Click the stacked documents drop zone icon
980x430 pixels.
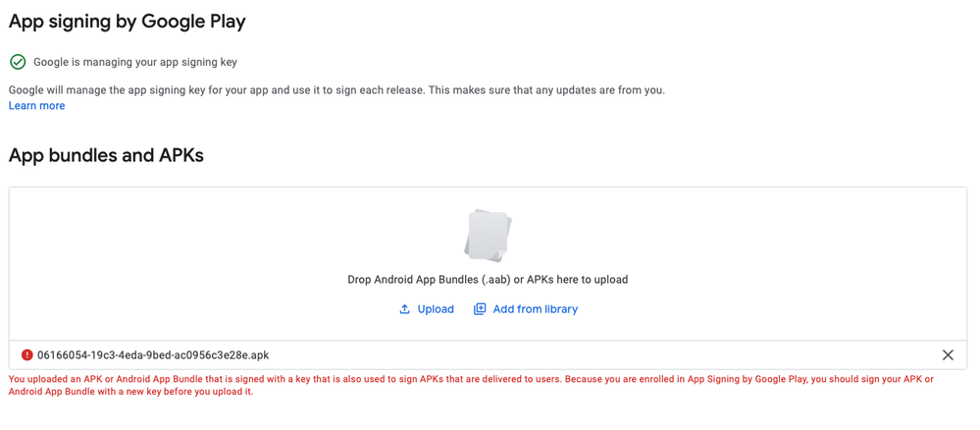coord(489,236)
